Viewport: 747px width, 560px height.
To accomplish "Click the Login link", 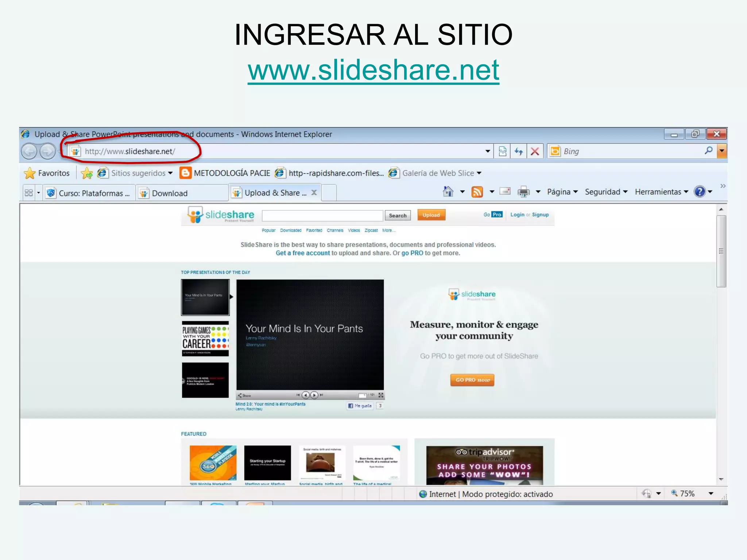I will tap(517, 214).
